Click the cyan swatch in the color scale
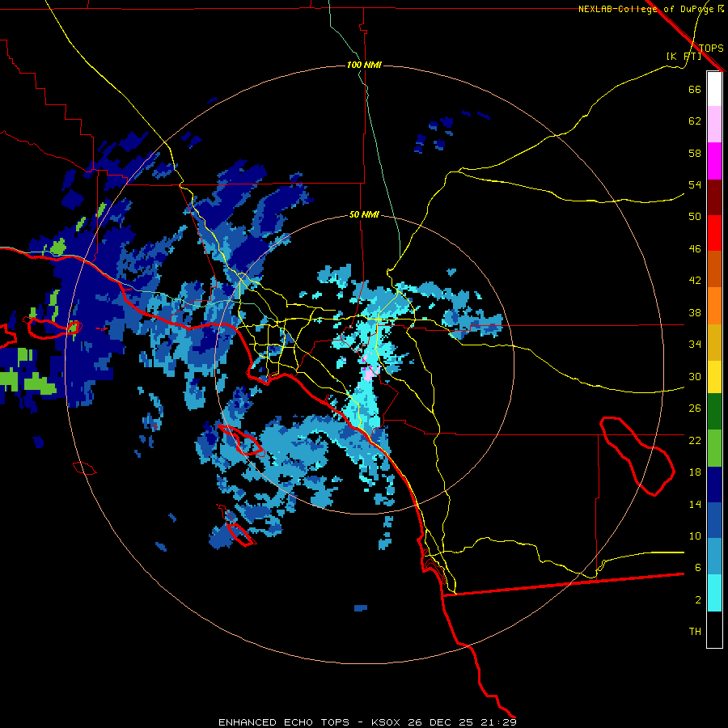This screenshot has width=728, height=728. 714,593
